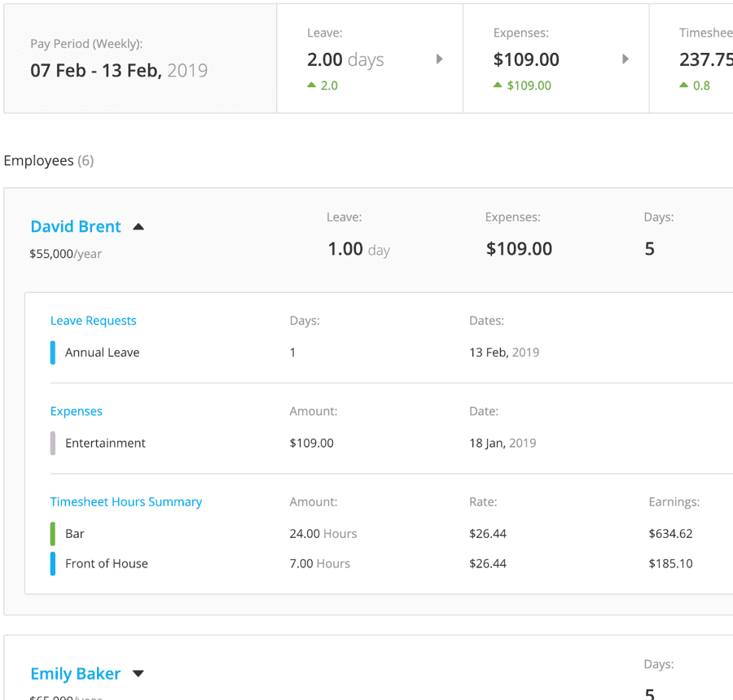Collapse David Brent's details with the up arrow
The width and height of the screenshot is (733, 700).
click(138, 227)
